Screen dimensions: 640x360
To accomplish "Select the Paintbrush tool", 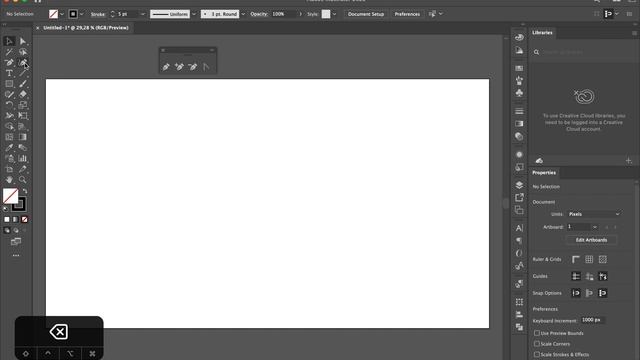I will click(x=23, y=84).
